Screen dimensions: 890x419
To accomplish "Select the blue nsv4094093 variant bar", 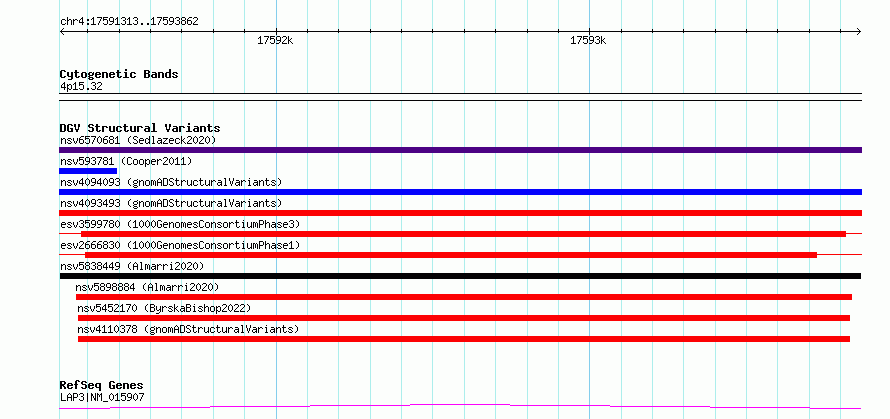I will coord(460,192).
